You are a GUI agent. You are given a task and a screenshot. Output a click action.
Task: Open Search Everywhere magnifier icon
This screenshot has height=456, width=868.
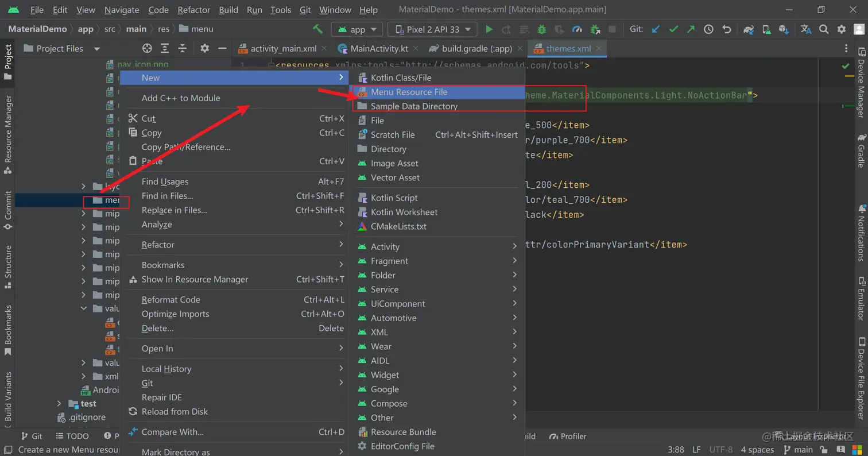click(x=824, y=29)
